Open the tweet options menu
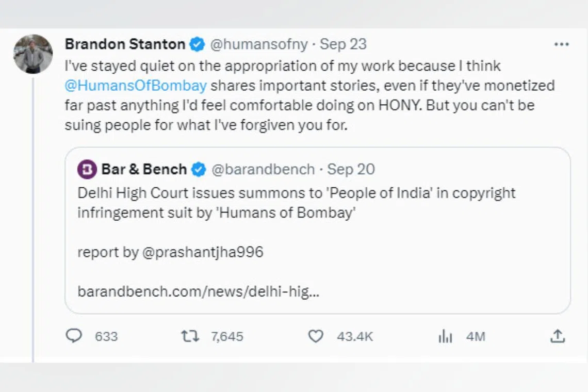This screenshot has width=588, height=392. point(561,44)
